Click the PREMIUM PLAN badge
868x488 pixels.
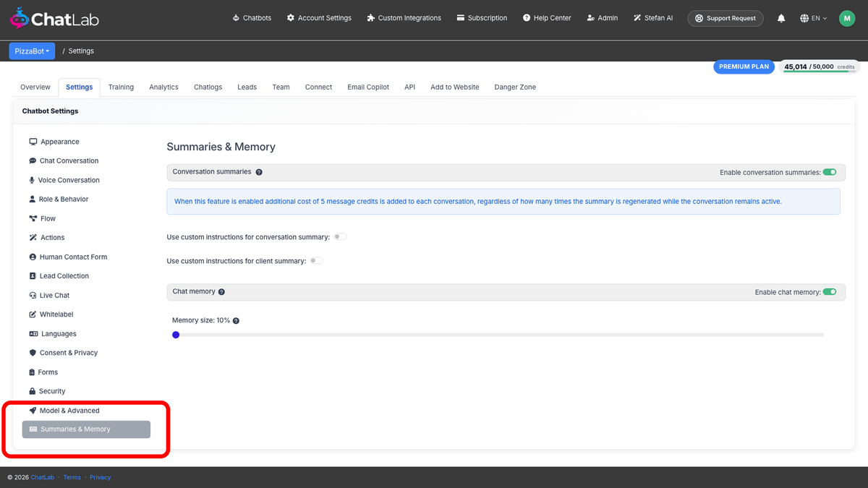(x=744, y=67)
